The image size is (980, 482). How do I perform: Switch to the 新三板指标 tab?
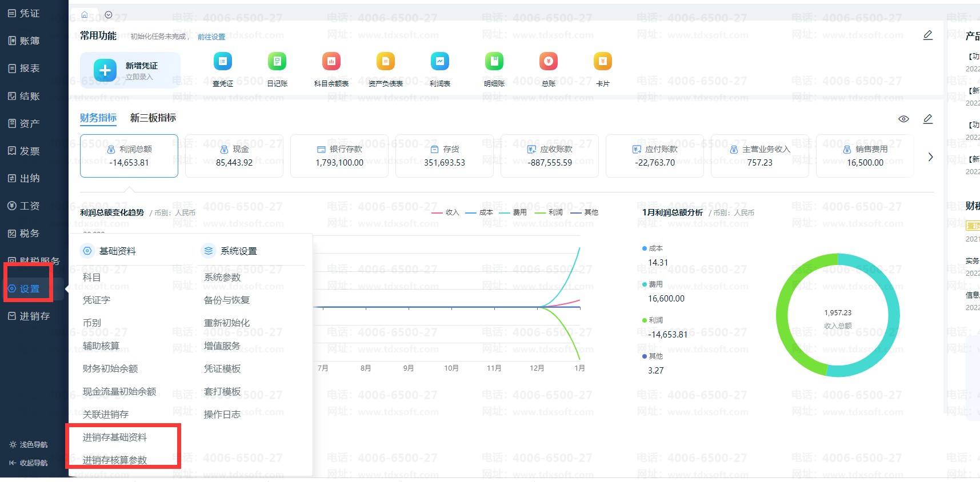click(153, 118)
